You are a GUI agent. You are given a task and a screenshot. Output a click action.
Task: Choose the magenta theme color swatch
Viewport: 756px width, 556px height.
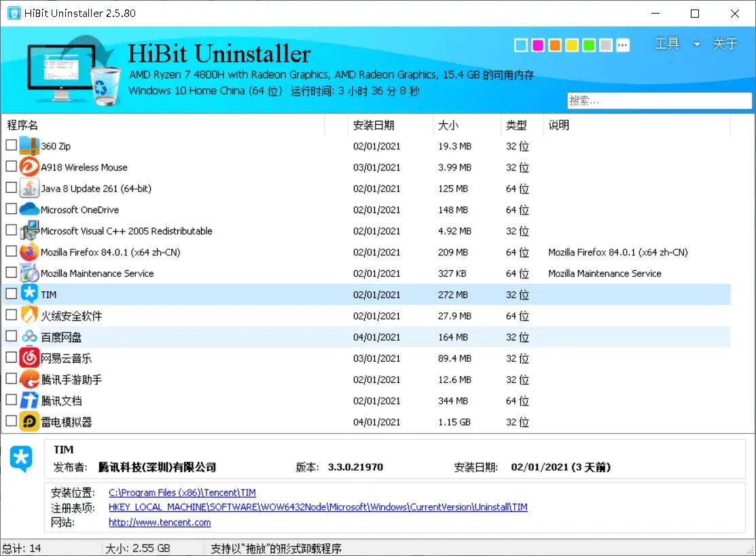point(537,45)
